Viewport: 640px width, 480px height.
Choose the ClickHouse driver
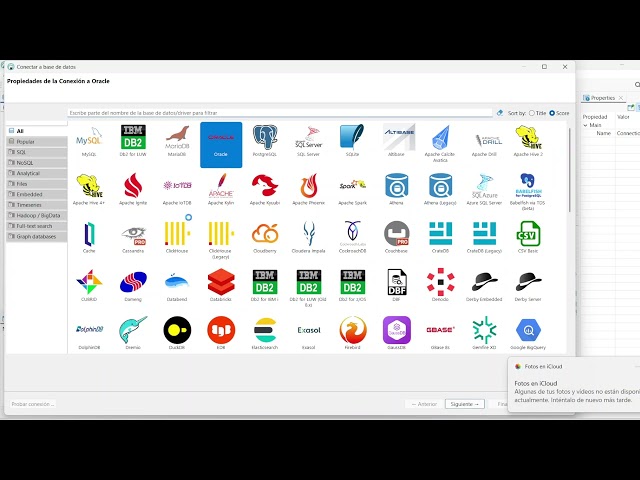(177, 238)
